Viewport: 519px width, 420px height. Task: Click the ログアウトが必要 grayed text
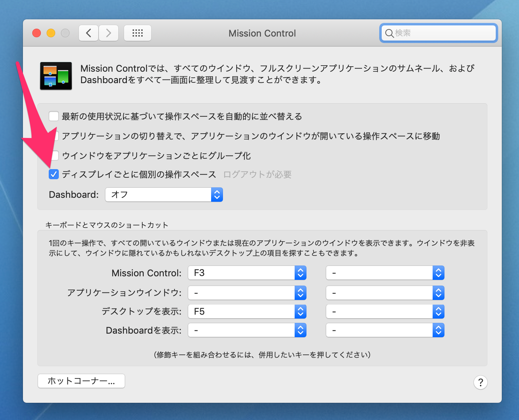pyautogui.click(x=257, y=175)
